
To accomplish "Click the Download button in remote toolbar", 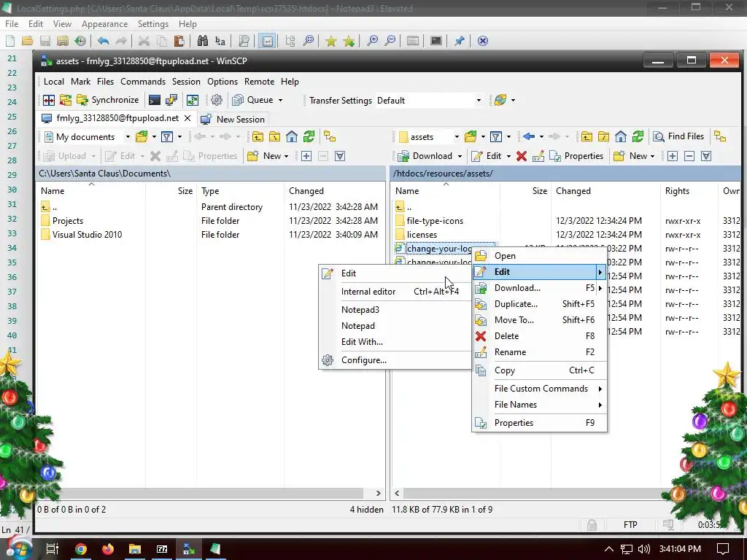I will coord(425,156).
